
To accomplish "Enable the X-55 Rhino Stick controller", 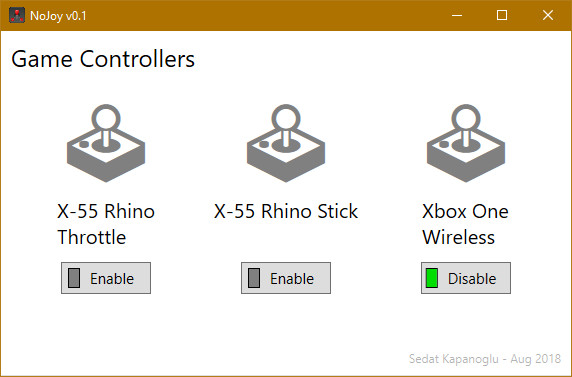I will 286,278.
